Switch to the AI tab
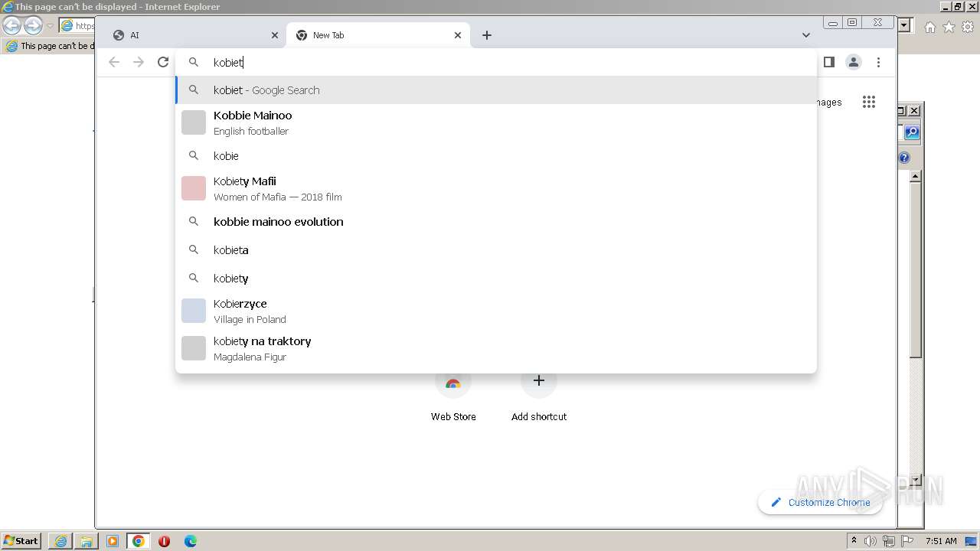The image size is (980, 551). (x=195, y=35)
